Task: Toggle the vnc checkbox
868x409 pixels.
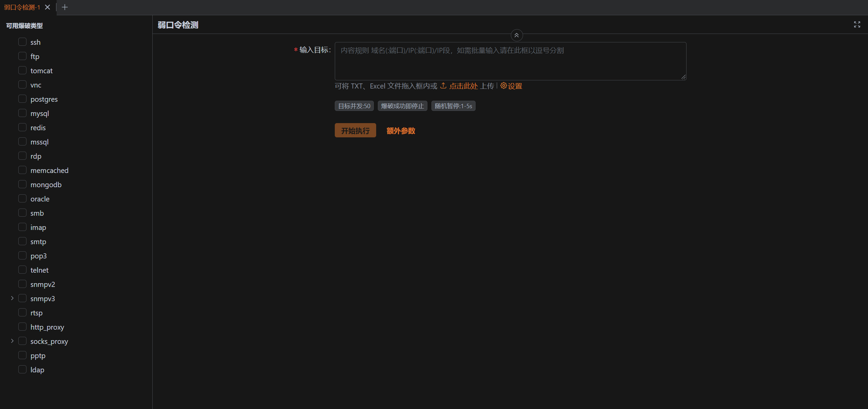Action: [22, 84]
